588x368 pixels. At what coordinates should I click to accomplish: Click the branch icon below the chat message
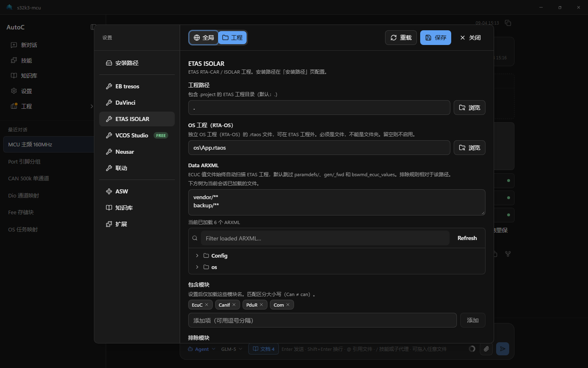(508, 254)
